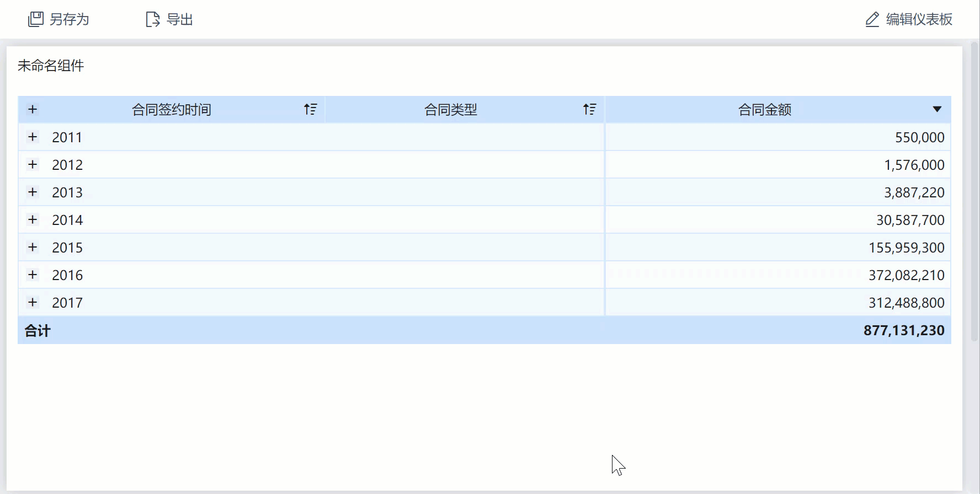Viewport: 980px width, 494px height.
Task: Click the 另存为 button label
Action: [70, 19]
